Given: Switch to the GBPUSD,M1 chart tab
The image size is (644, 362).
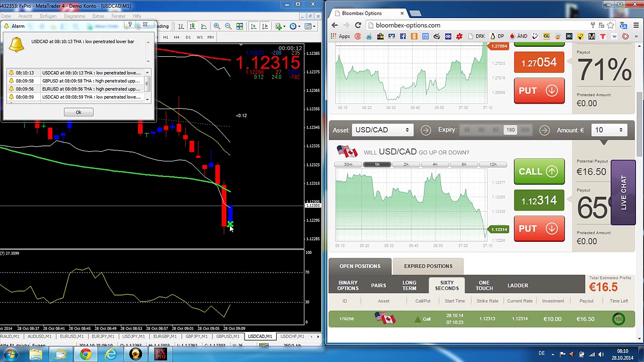Looking at the screenshot, I should pyautogui.click(x=227, y=336).
